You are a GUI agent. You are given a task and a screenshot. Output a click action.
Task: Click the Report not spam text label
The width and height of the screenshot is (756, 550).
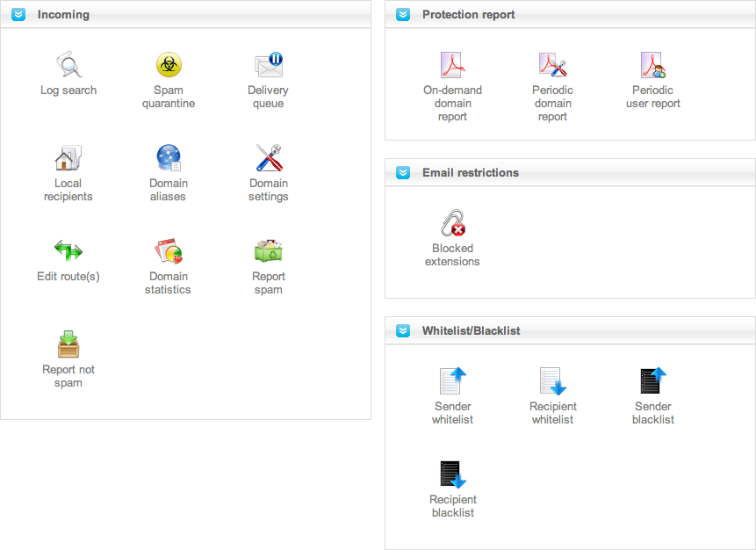(68, 376)
